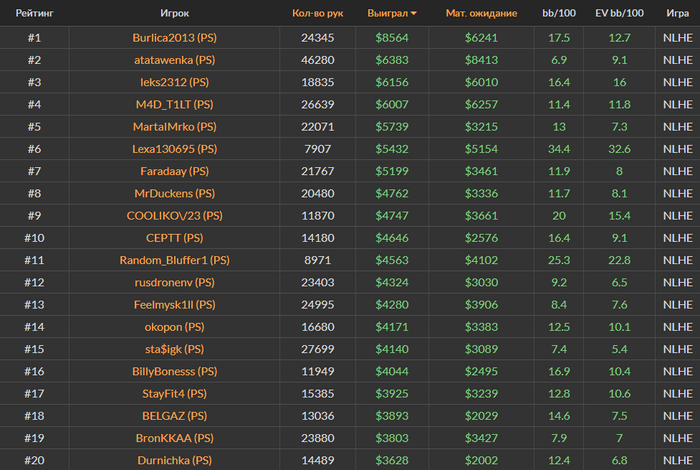Click the sort arrow next to Выиграл

[x=414, y=13]
